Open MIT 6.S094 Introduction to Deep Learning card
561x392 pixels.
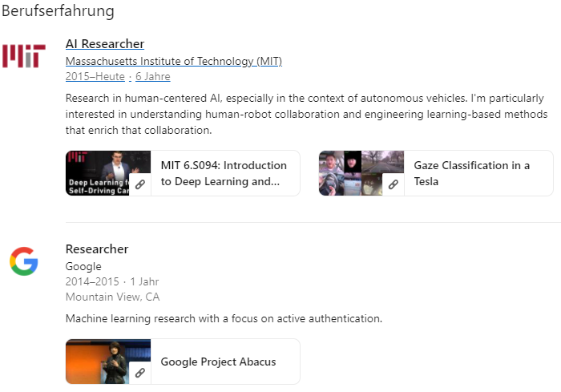(x=224, y=173)
